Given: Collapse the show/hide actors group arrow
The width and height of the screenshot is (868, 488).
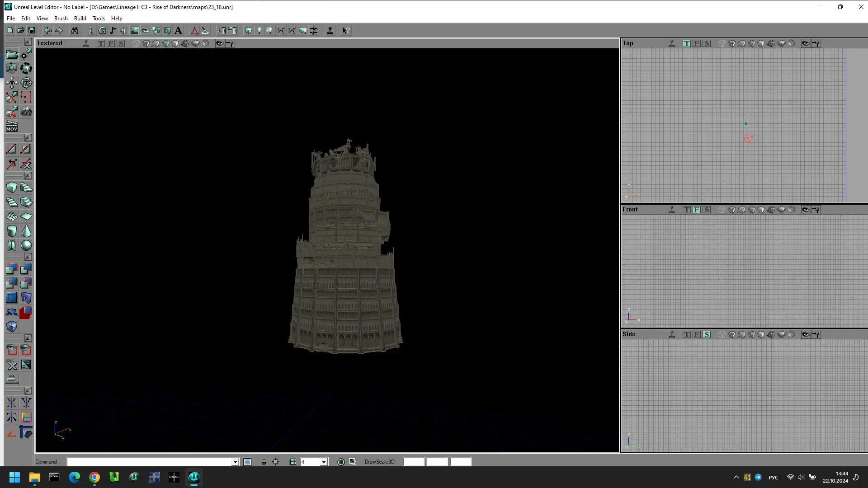Looking at the screenshot, I should [28, 338].
